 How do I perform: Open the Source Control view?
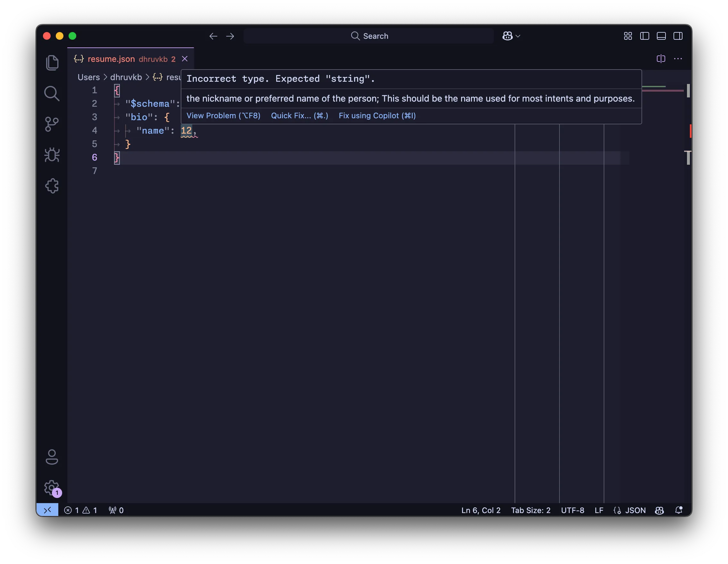[52, 124]
